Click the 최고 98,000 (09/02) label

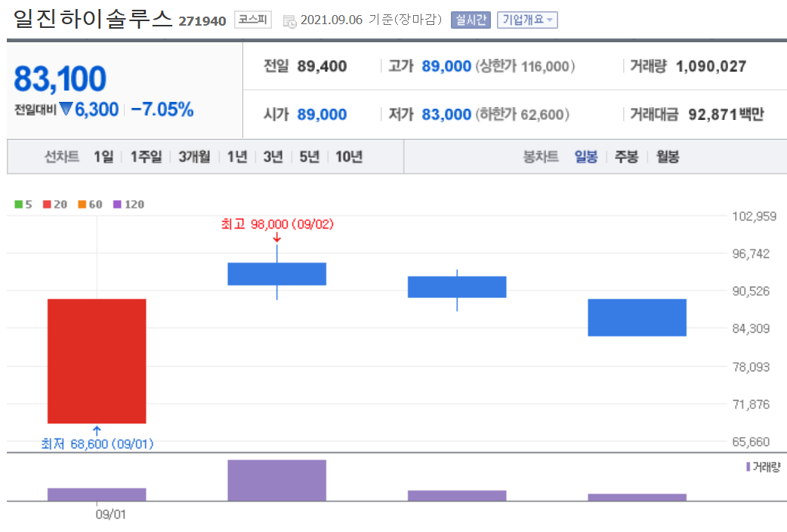pyautogui.click(x=277, y=224)
